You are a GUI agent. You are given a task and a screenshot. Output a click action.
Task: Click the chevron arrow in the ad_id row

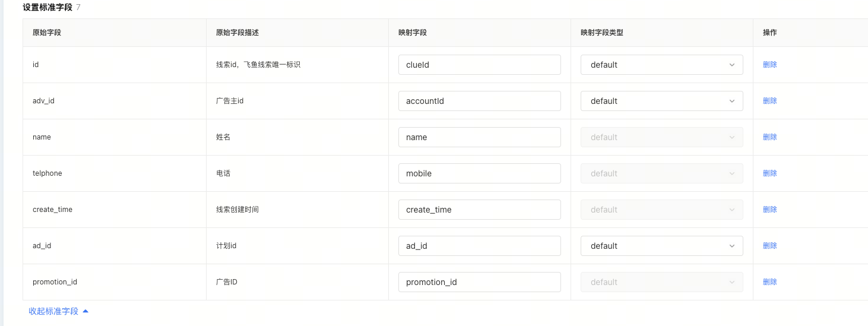coord(732,246)
